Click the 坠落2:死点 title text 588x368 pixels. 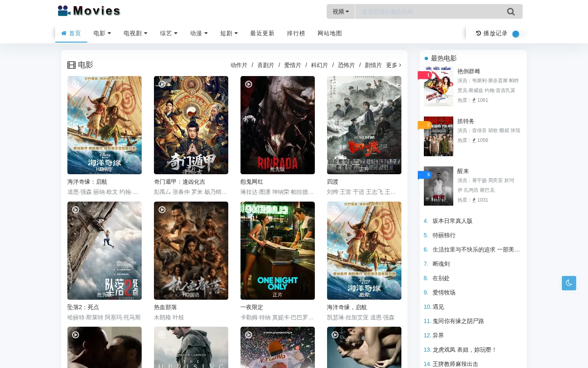pyautogui.click(x=83, y=307)
